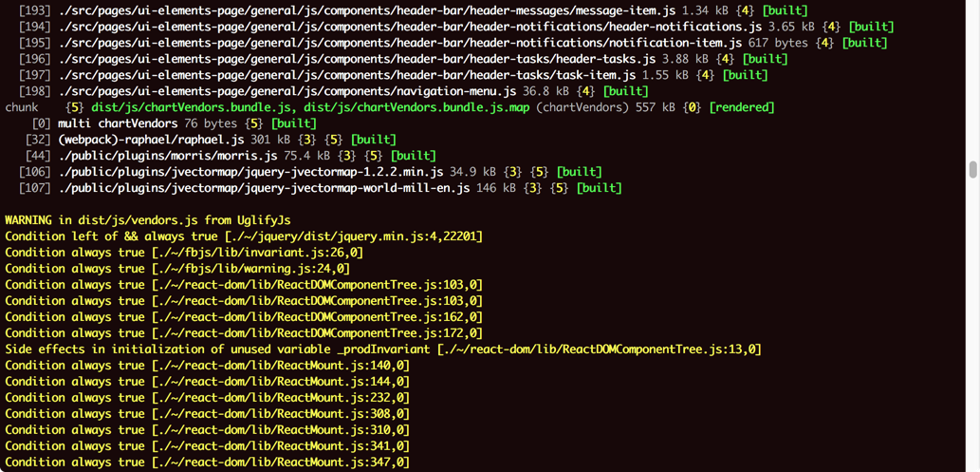Click the "3.65 kB" size value

791,27
